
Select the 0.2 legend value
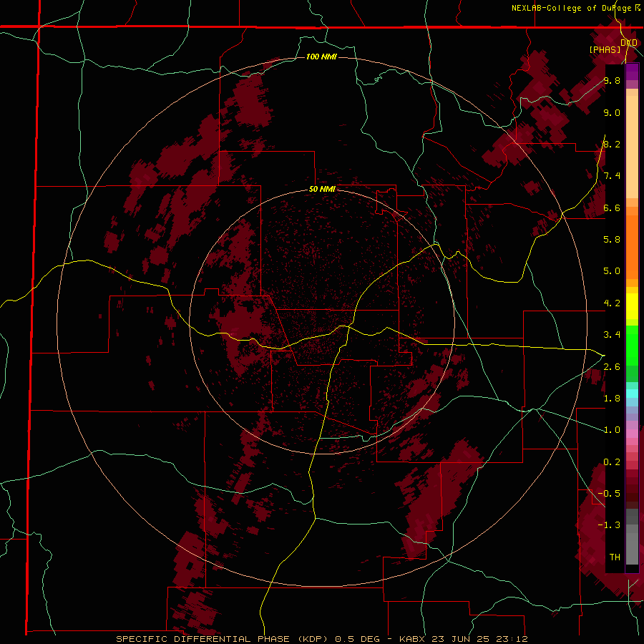(612, 462)
